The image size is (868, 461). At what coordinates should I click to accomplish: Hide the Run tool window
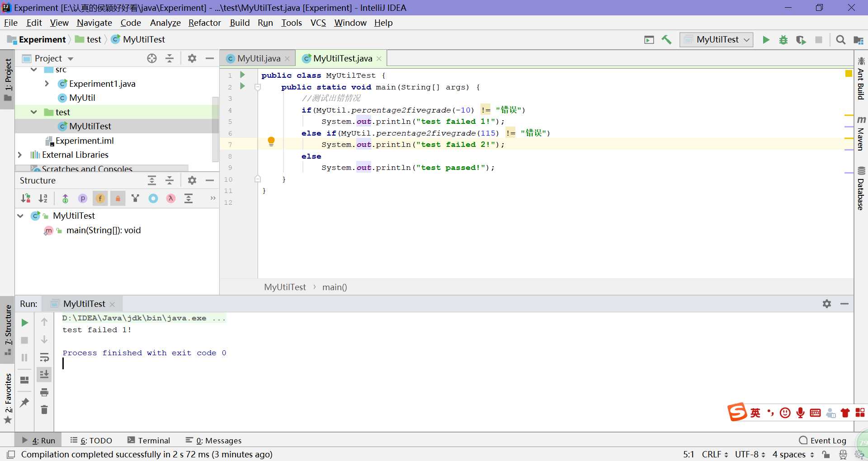coord(844,304)
